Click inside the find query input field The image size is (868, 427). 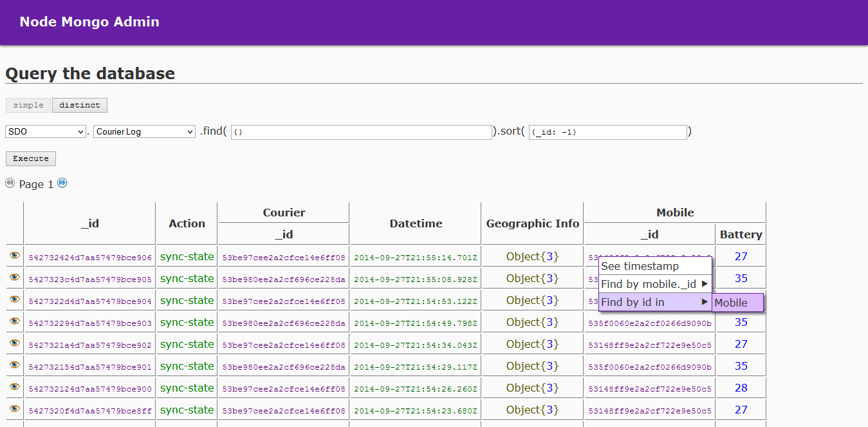click(x=362, y=132)
